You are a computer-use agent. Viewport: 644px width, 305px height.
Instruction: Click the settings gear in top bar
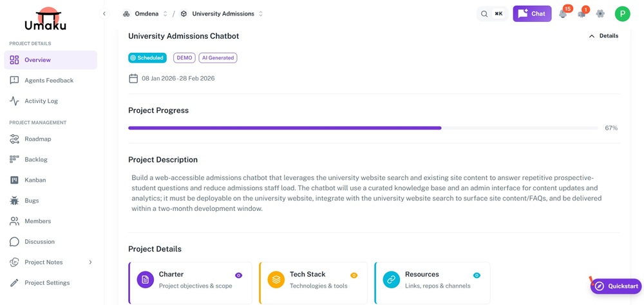(x=600, y=14)
